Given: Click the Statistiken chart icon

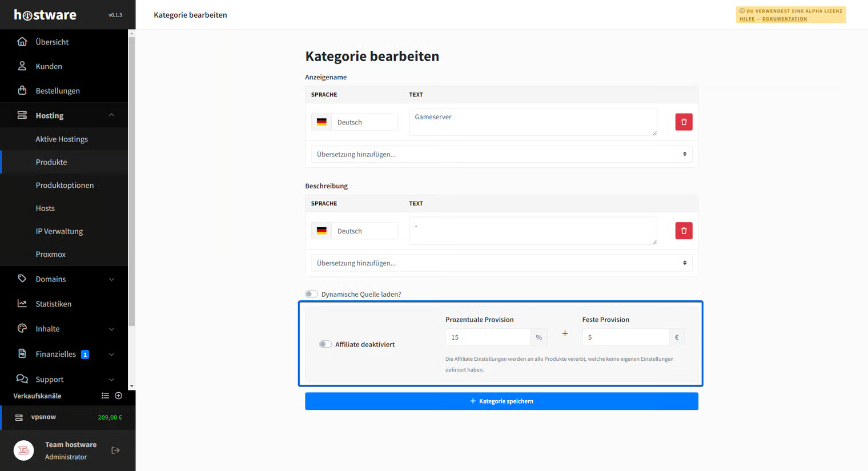Looking at the screenshot, I should click(22, 304).
